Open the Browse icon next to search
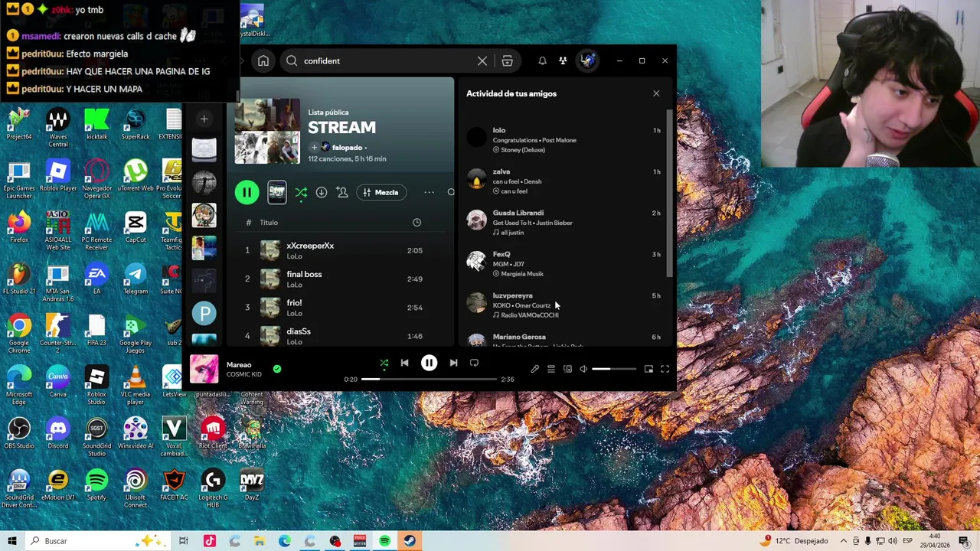This screenshot has height=551, width=980. pyautogui.click(x=507, y=61)
